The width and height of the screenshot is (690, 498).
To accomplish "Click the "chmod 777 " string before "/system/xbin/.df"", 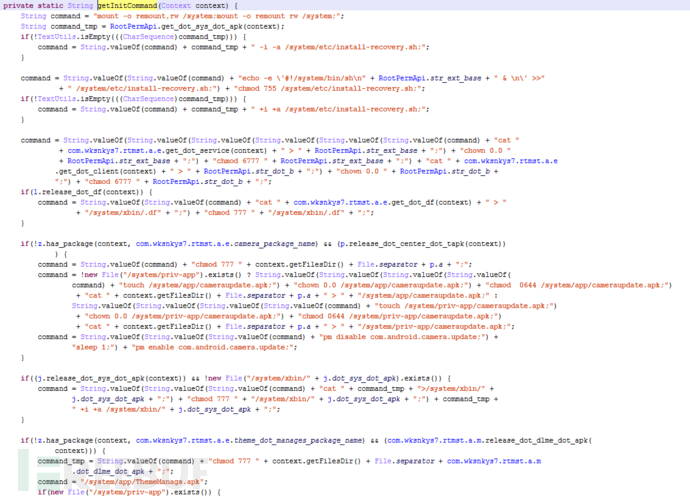I will pyautogui.click(x=229, y=212).
